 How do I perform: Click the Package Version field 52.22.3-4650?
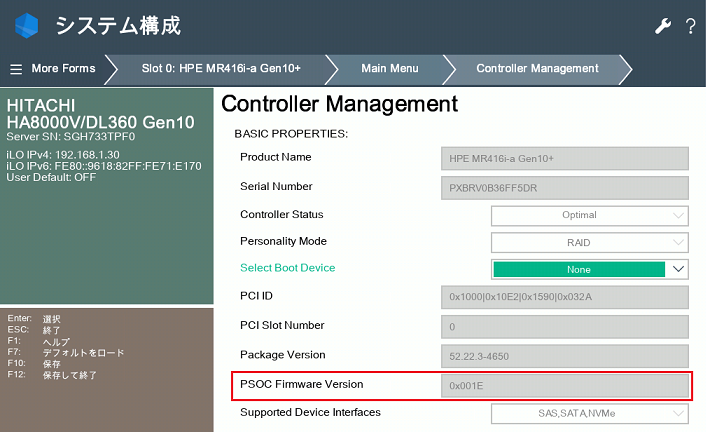point(565,356)
